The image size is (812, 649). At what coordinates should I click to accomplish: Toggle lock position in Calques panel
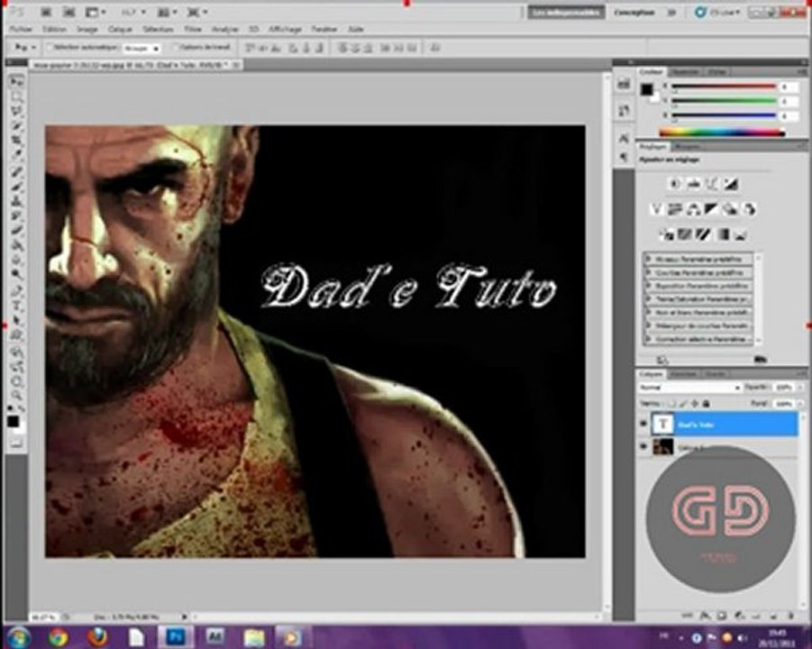pyautogui.click(x=695, y=403)
